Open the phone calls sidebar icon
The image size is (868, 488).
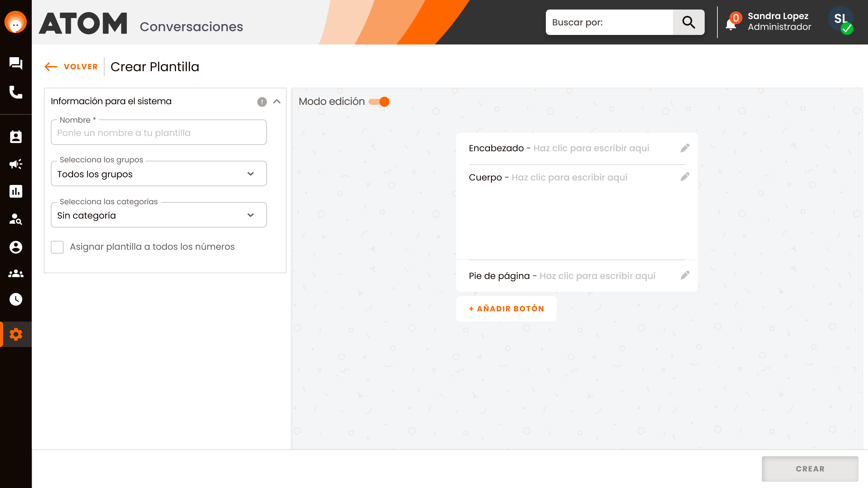[16, 92]
